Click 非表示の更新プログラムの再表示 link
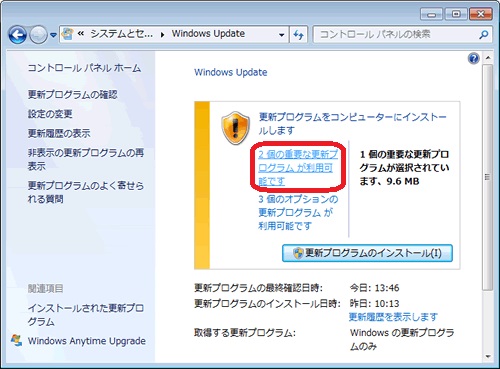This screenshot has height=369, width=500. pos(86,159)
